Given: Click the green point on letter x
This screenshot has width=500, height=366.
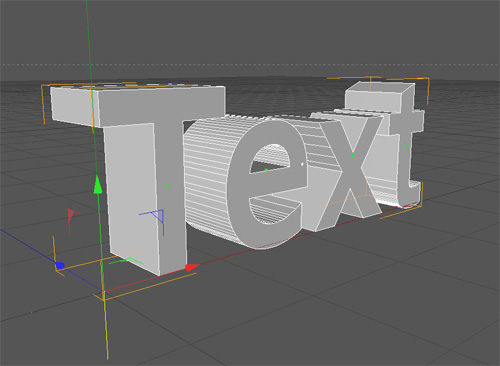Looking at the screenshot, I should pos(352,155).
